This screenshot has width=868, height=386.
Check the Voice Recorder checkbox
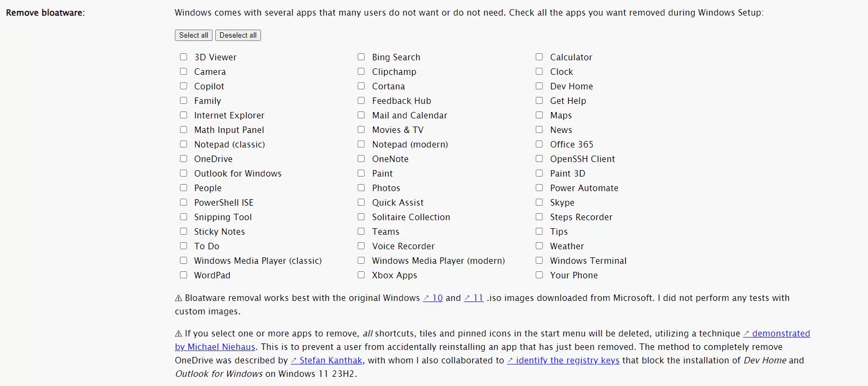361,245
